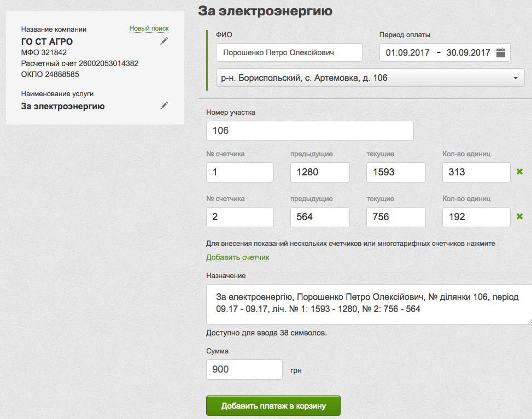
Task: Click pencil icon next to company name
Action: (164, 41)
